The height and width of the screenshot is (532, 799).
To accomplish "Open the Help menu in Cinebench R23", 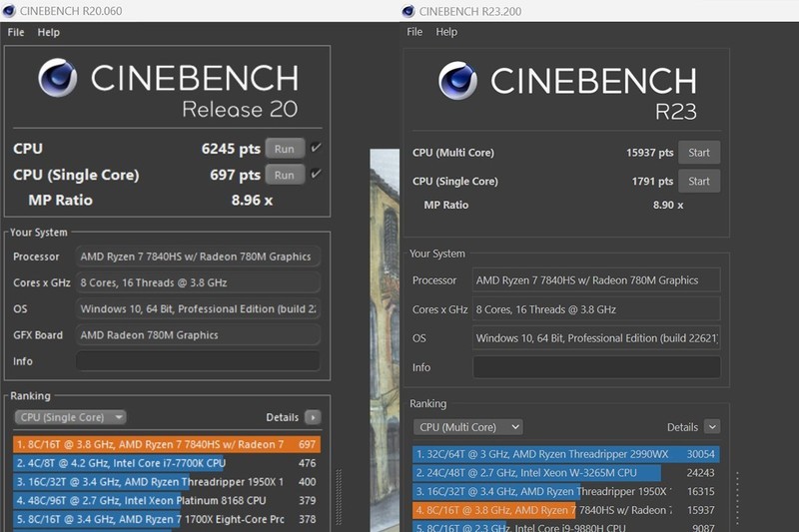I will pos(446,32).
